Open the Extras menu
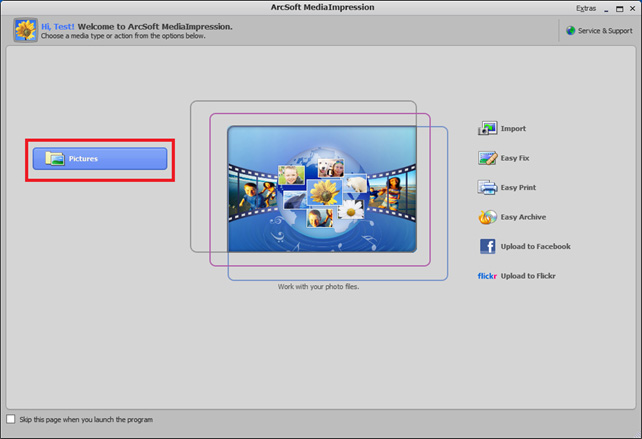642x439 pixels. pyautogui.click(x=586, y=8)
